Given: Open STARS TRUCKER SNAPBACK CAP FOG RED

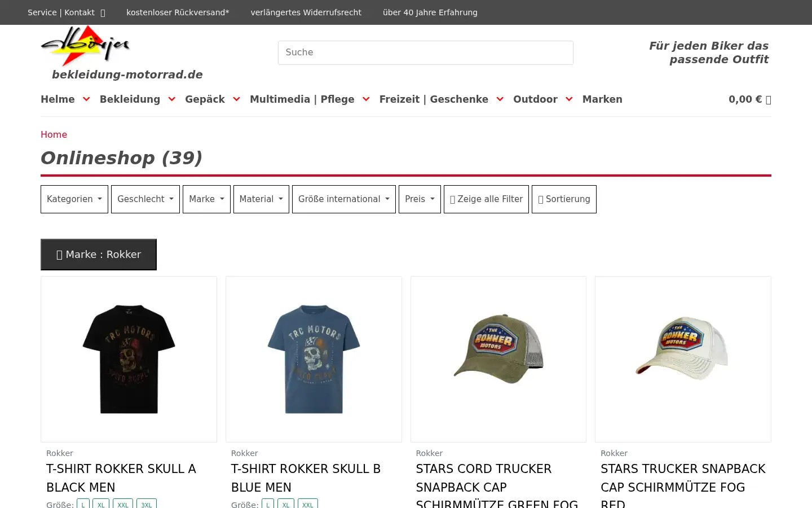Looking at the screenshot, I should (683, 485).
